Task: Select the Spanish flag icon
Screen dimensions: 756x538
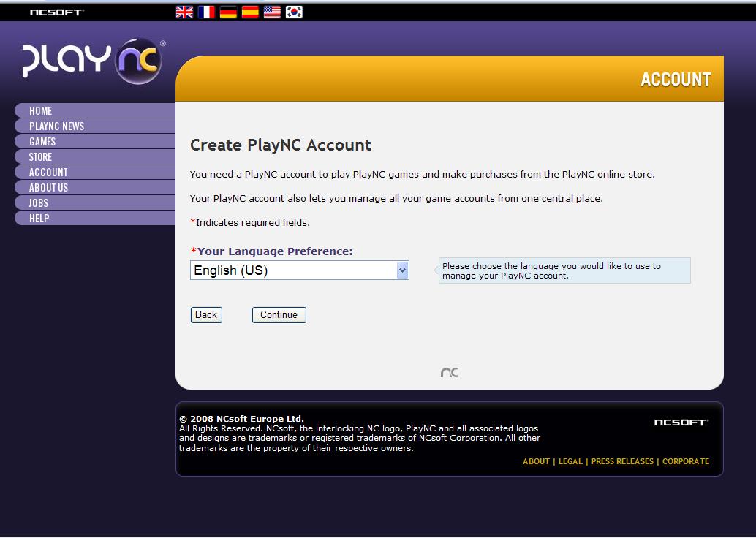Action: tap(250, 12)
